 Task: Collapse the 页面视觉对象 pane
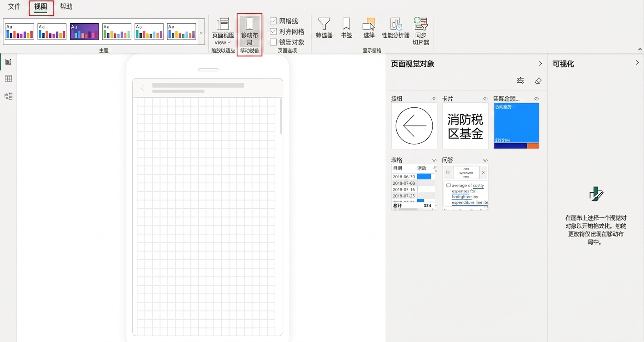[540, 64]
